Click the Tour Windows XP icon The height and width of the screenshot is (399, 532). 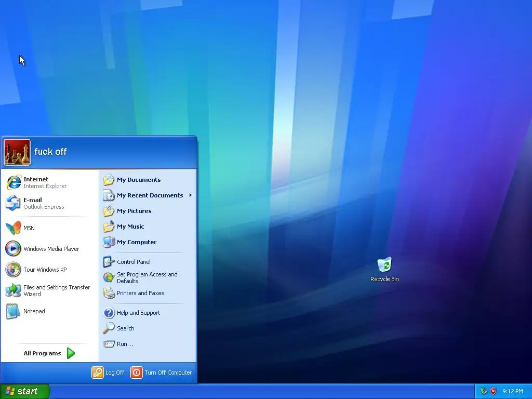[x=13, y=270]
